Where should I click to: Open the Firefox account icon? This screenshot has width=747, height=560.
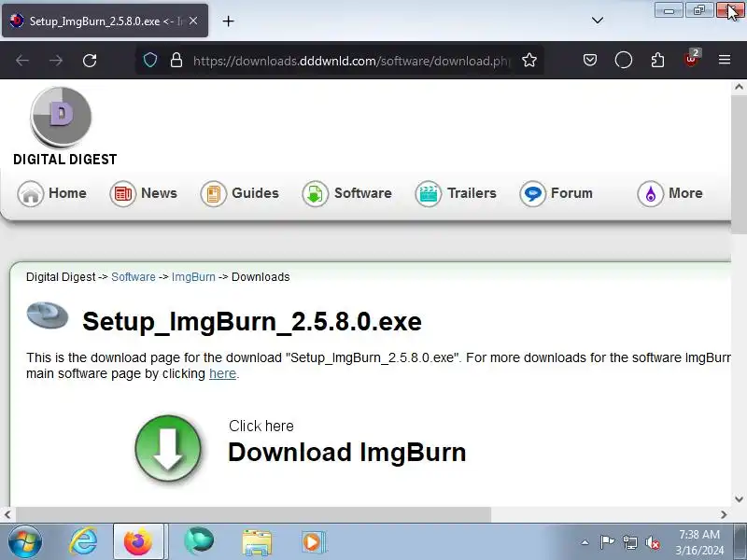tap(624, 61)
